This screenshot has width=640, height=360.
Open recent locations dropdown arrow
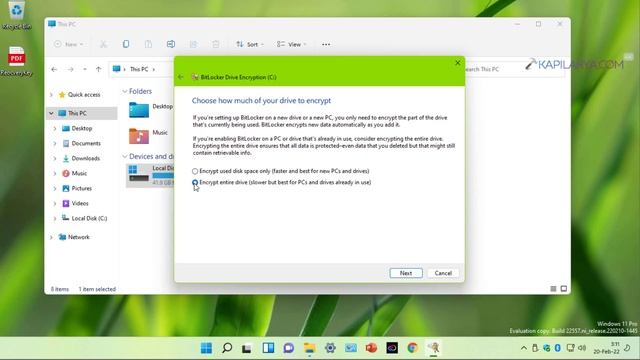point(85,69)
